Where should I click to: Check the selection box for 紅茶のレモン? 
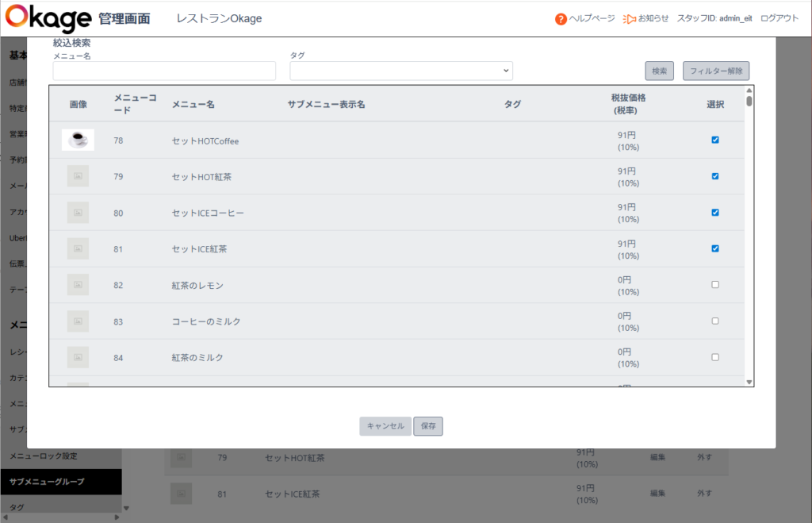pyautogui.click(x=715, y=285)
